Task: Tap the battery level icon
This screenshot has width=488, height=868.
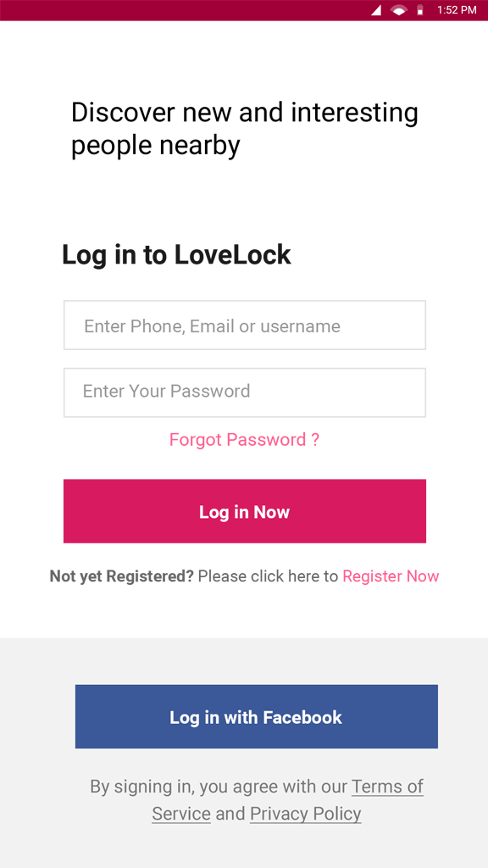Action: pos(420,10)
